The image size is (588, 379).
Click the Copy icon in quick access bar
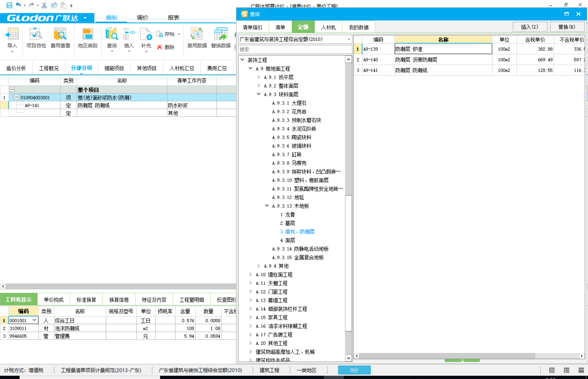coord(54,5)
